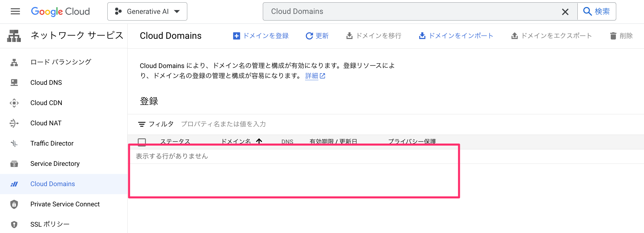
Task: Click the フィルタ filter icon
Action: [x=142, y=124]
